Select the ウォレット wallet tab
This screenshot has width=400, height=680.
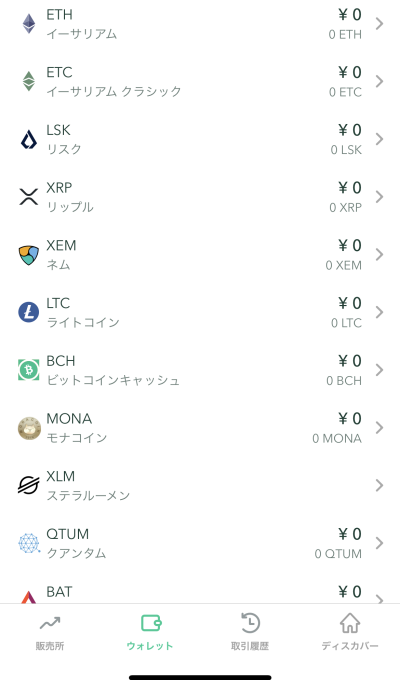pos(150,632)
